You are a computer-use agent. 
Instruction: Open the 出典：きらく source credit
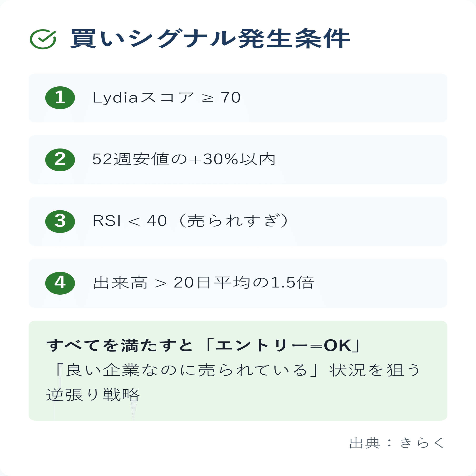pos(397,443)
